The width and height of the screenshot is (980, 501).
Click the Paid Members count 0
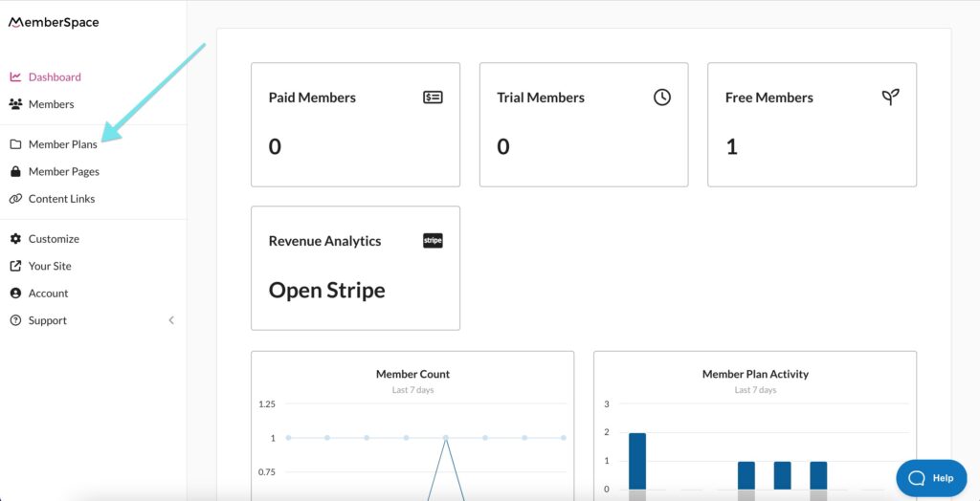pos(275,147)
